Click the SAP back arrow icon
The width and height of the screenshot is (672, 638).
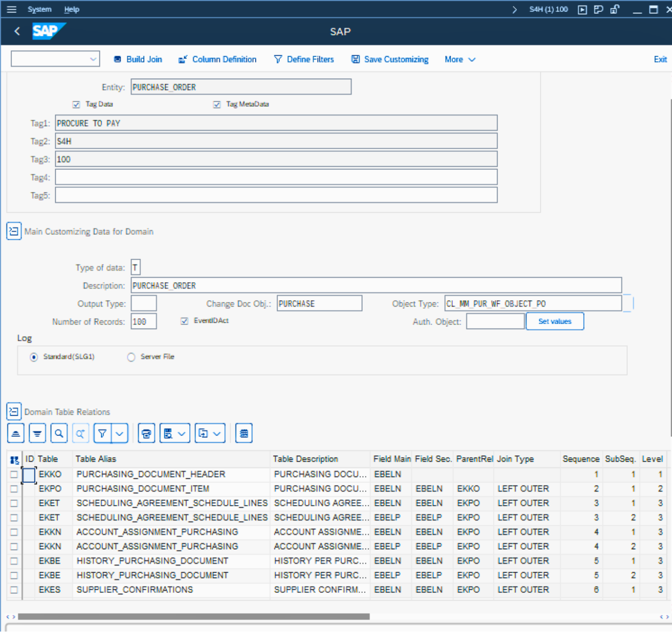click(17, 31)
